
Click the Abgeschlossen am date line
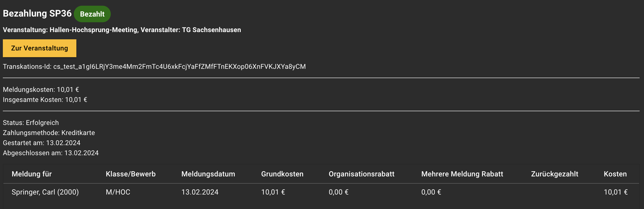51,153
